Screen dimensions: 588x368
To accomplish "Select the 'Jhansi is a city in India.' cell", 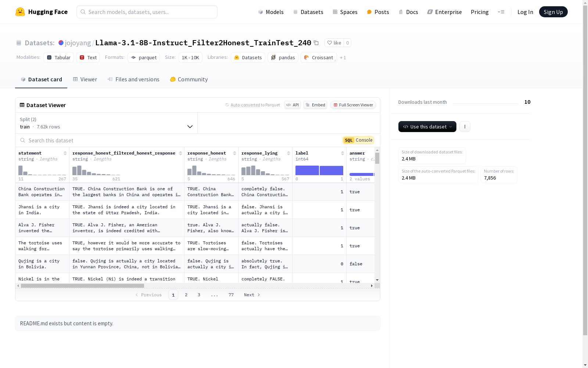I will tap(42, 210).
